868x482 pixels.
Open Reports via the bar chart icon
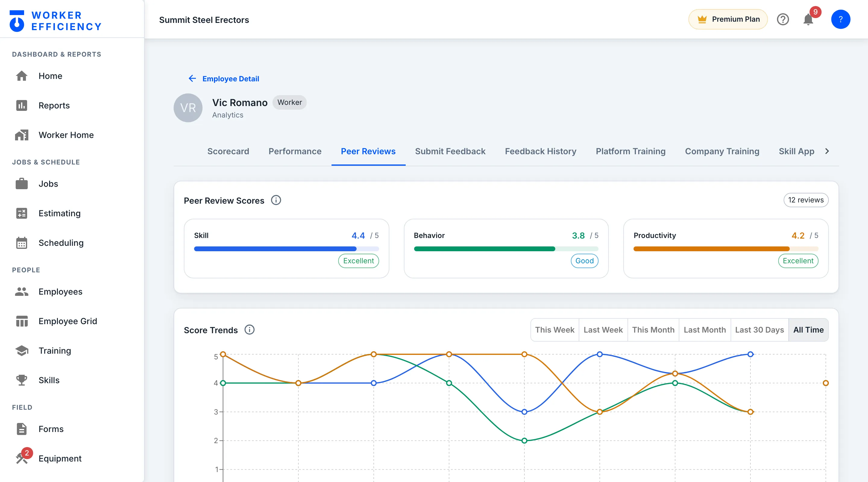[x=22, y=105]
